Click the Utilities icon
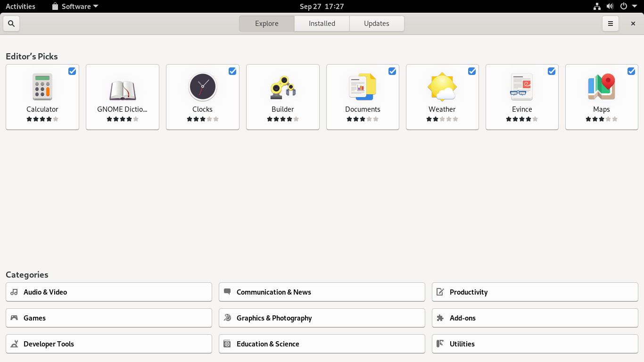Viewport: 644px width, 362px height. point(440,344)
